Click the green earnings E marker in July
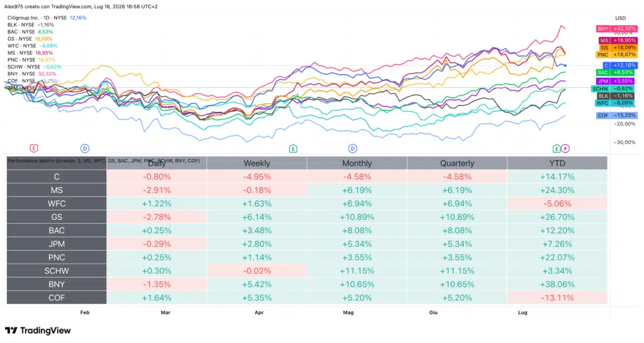 (556, 148)
